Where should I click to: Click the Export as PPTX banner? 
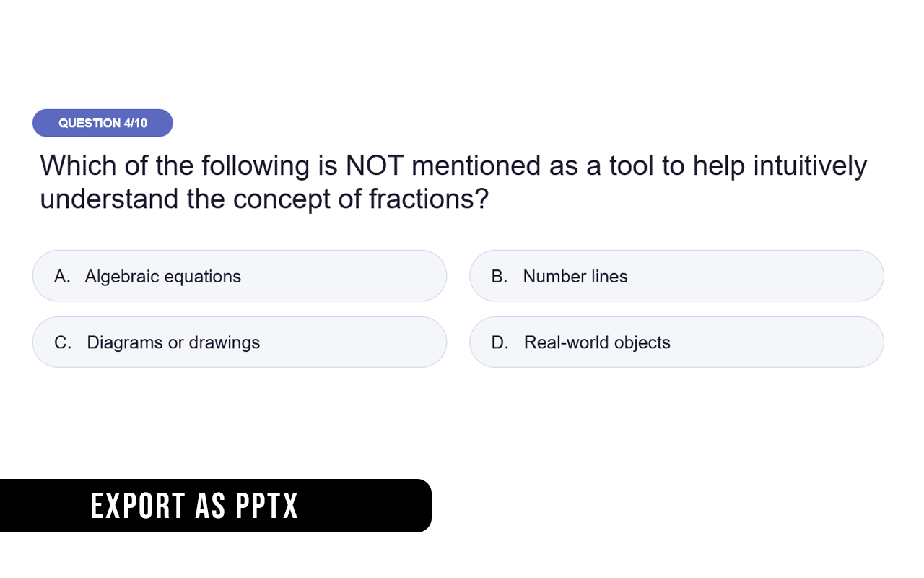[x=215, y=506]
